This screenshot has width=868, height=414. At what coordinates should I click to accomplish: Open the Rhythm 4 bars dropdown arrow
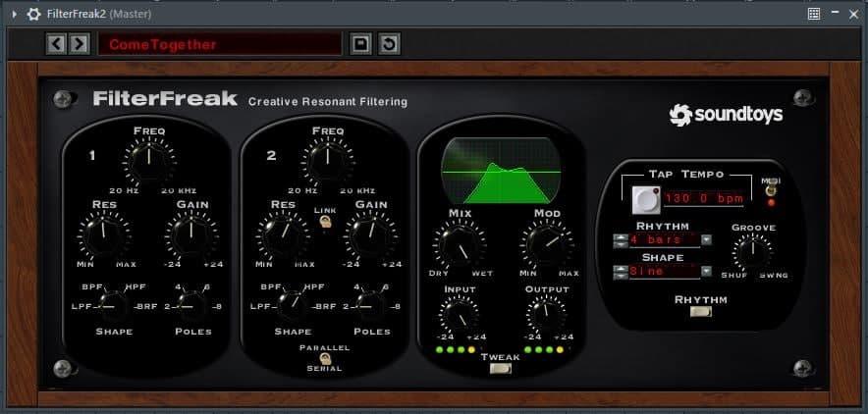click(706, 240)
